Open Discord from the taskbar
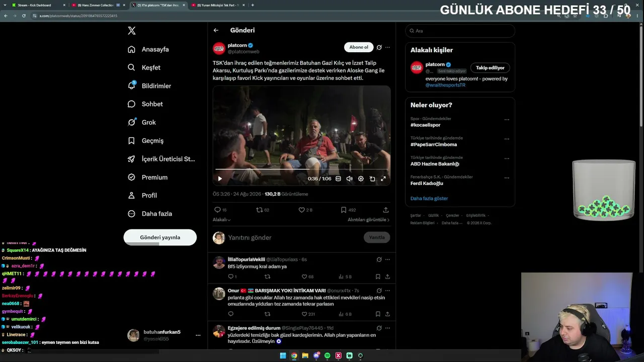The width and height of the screenshot is (644, 362). (316, 355)
